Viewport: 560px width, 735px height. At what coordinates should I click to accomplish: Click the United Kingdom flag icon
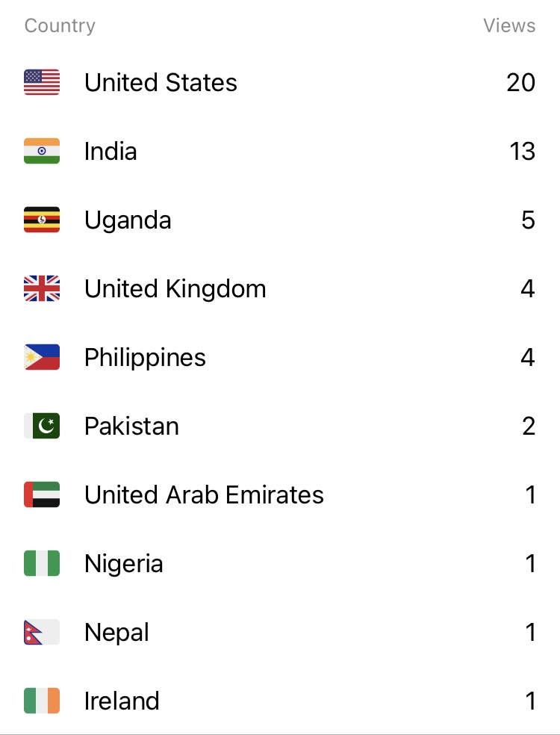tap(42, 288)
